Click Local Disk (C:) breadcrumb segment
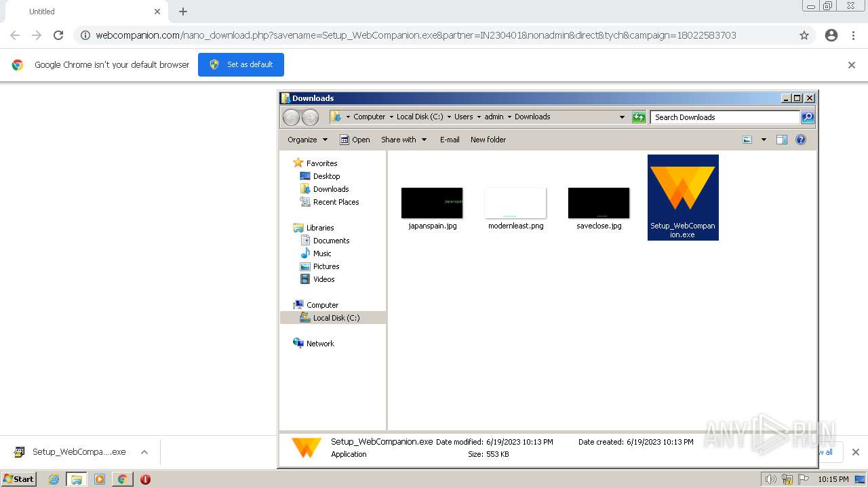This screenshot has height=488, width=868. [x=420, y=117]
